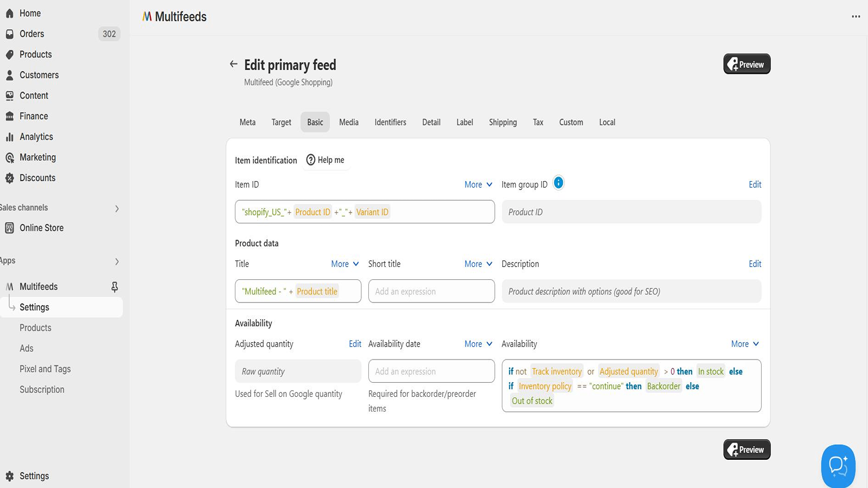Click the Product title token
868x488 pixels.
click(317, 291)
